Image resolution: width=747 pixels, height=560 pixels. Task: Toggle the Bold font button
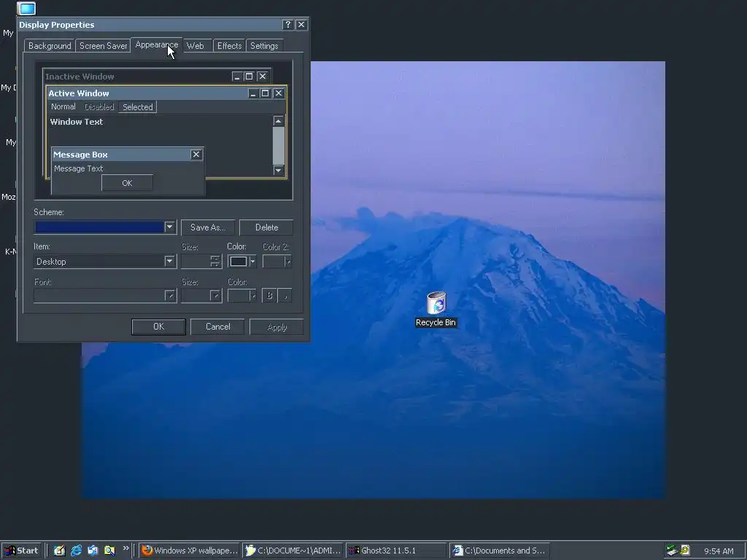pos(269,295)
